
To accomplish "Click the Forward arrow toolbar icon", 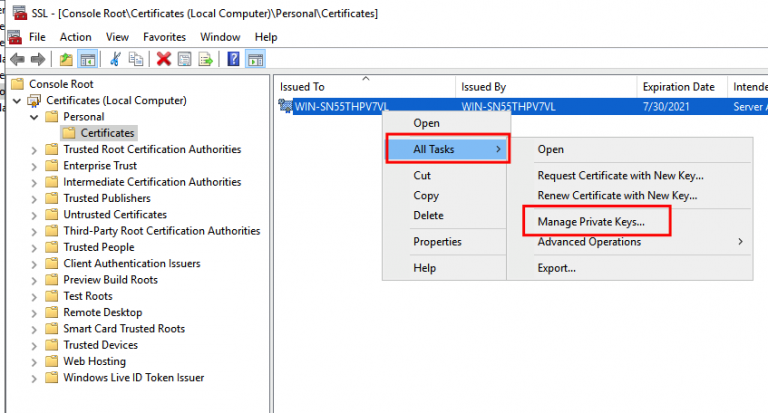I will (x=38, y=60).
